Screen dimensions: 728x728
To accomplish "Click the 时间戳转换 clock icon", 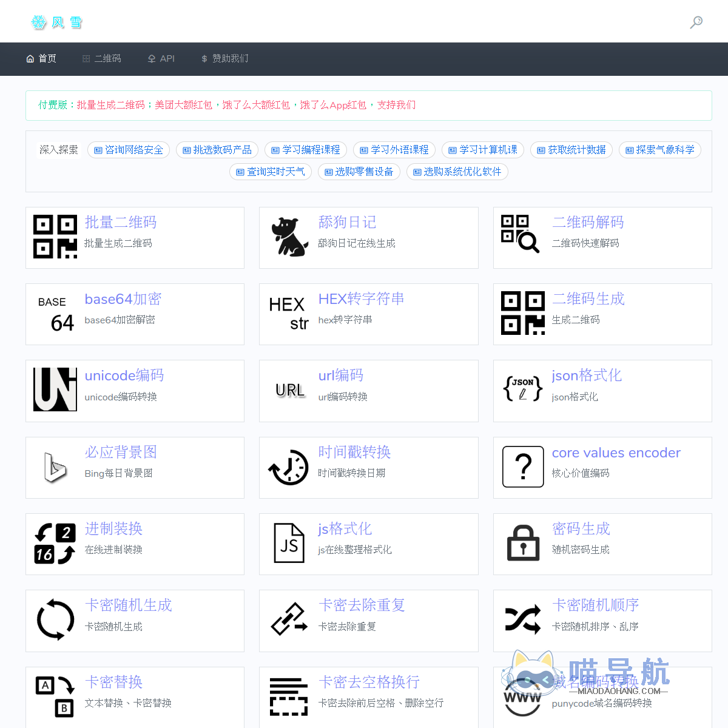I will [289, 467].
